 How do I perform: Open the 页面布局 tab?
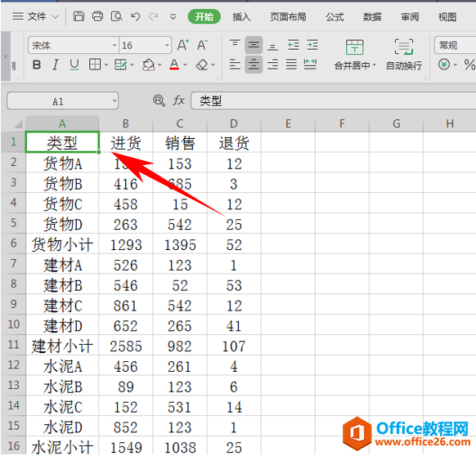coord(288,16)
